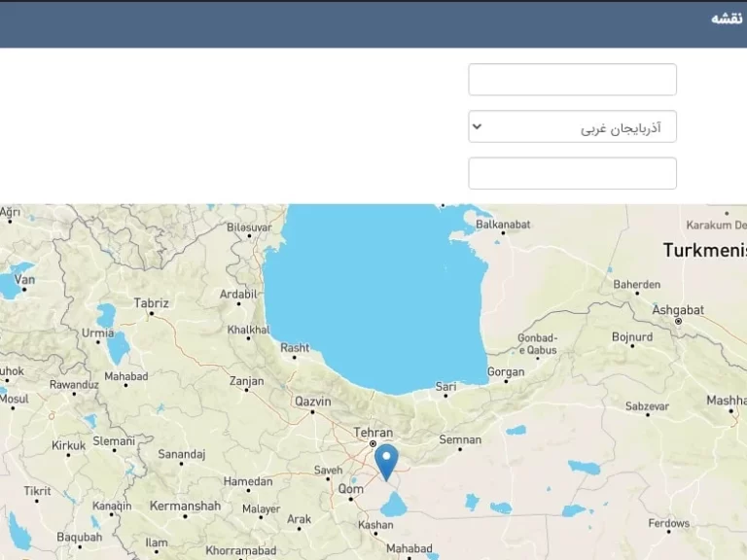Click the Urmia city label
Image resolution: width=747 pixels, height=560 pixels.
pos(97,332)
